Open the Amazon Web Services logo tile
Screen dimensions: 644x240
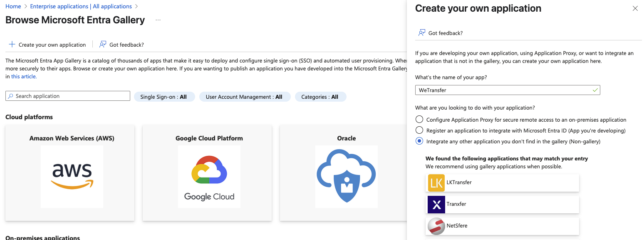[72, 177]
